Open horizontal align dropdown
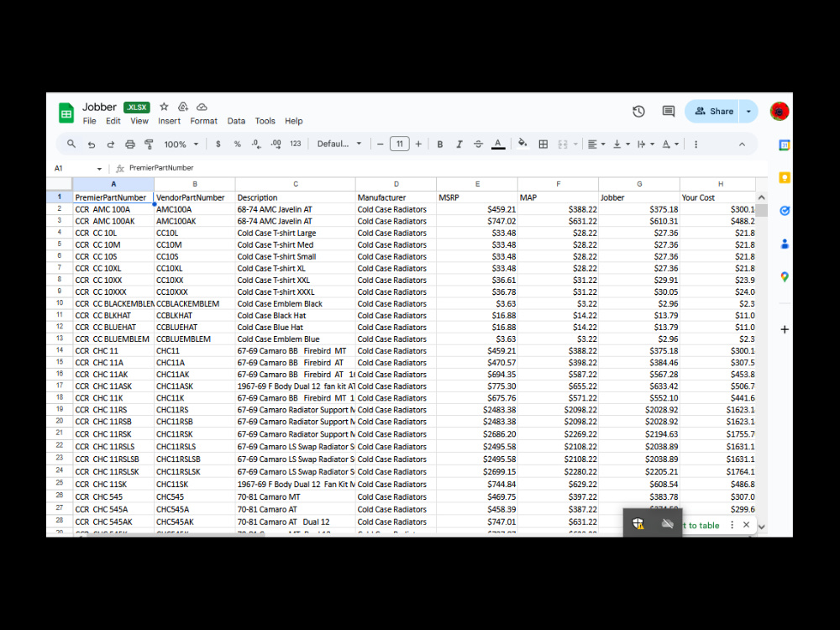This screenshot has height=630, width=840. click(596, 144)
